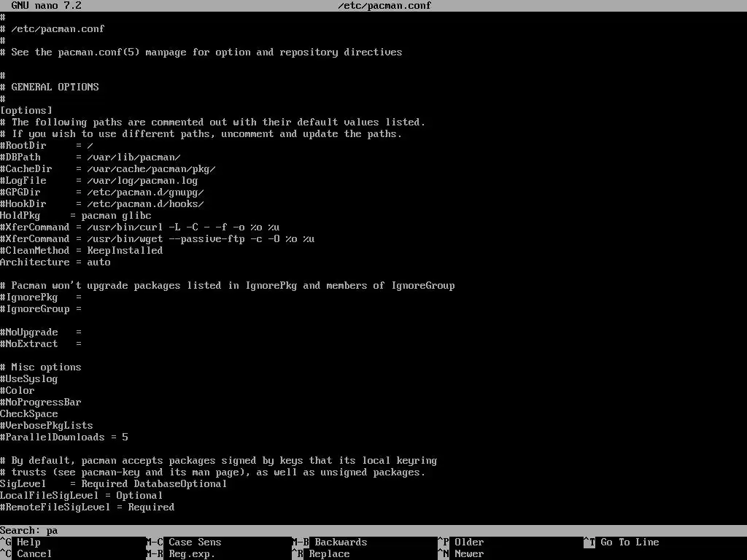Choose the ^C Cancel shortcut

pyautogui.click(x=26, y=554)
